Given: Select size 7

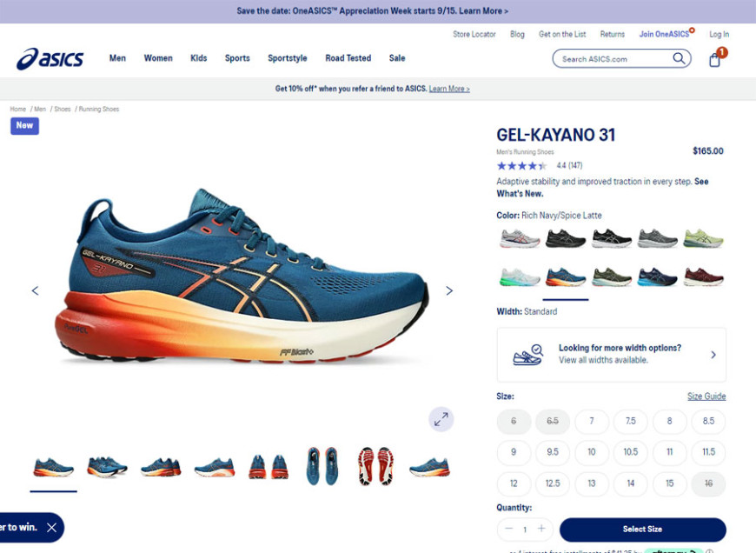Looking at the screenshot, I should point(592,421).
